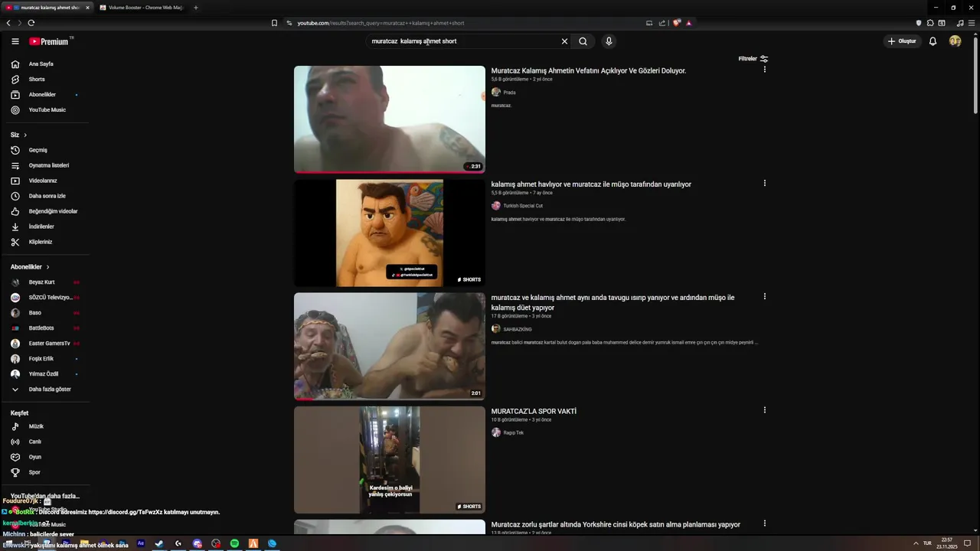
Task: Open more options for kalamış ahmet havlıyor video
Action: (764, 183)
